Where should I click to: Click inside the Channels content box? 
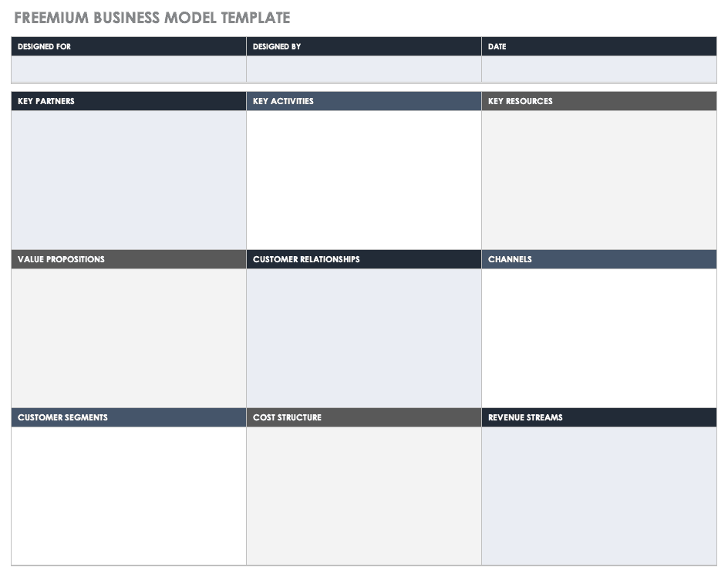click(599, 338)
